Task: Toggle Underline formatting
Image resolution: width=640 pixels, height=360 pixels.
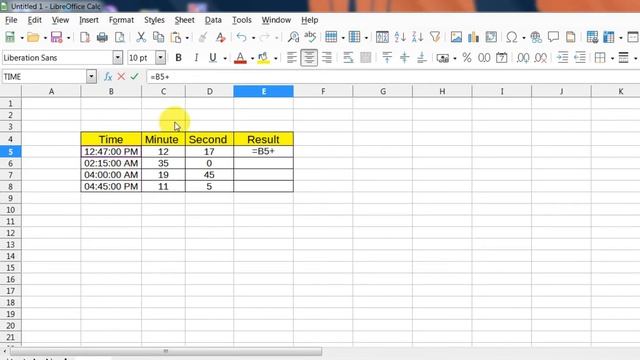Action: point(213,58)
